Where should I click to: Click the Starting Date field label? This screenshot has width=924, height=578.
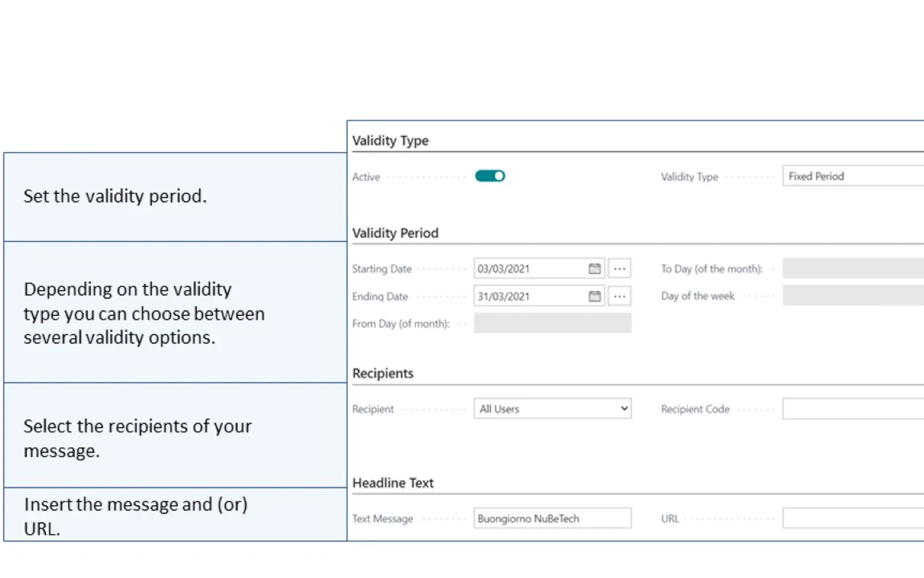point(382,269)
